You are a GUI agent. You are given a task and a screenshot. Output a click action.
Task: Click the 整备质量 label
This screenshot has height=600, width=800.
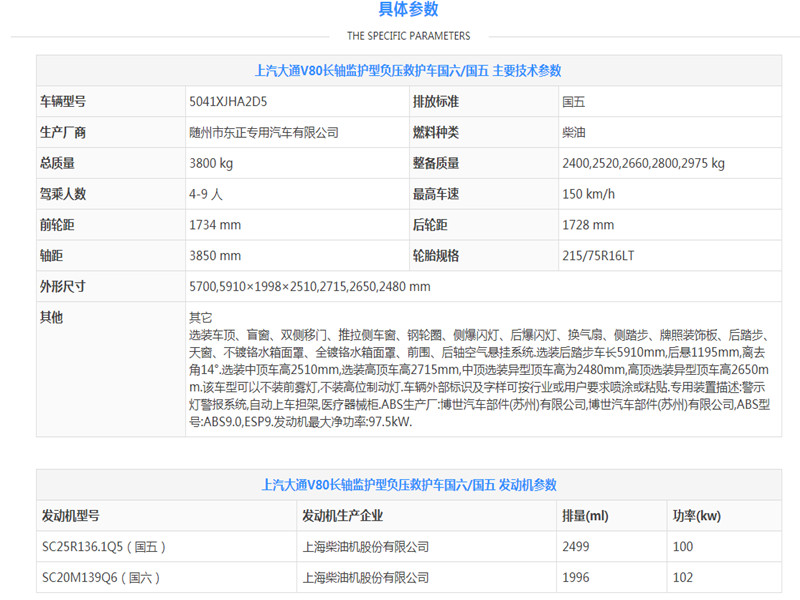click(436, 163)
